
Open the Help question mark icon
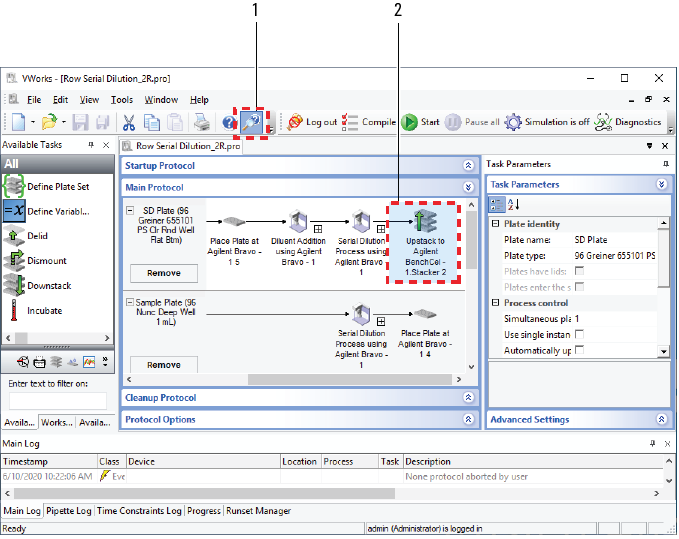229,123
